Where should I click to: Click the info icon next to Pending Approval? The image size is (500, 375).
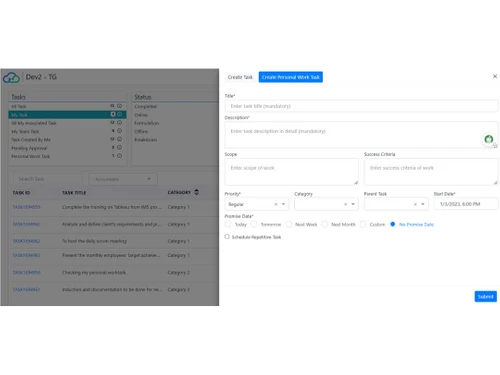pyautogui.click(x=119, y=147)
